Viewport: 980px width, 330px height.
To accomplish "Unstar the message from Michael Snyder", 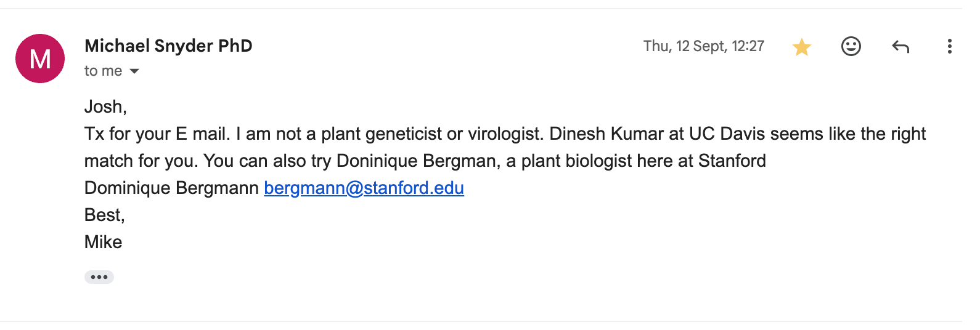I will click(801, 47).
